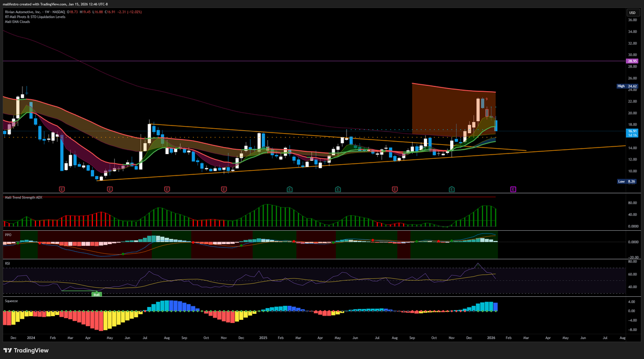Image resolution: width=644 pixels, height=359 pixels.
Task: Click the RT-Mali Pivots & STD Liquidation Levels legend
Action: click(34, 17)
